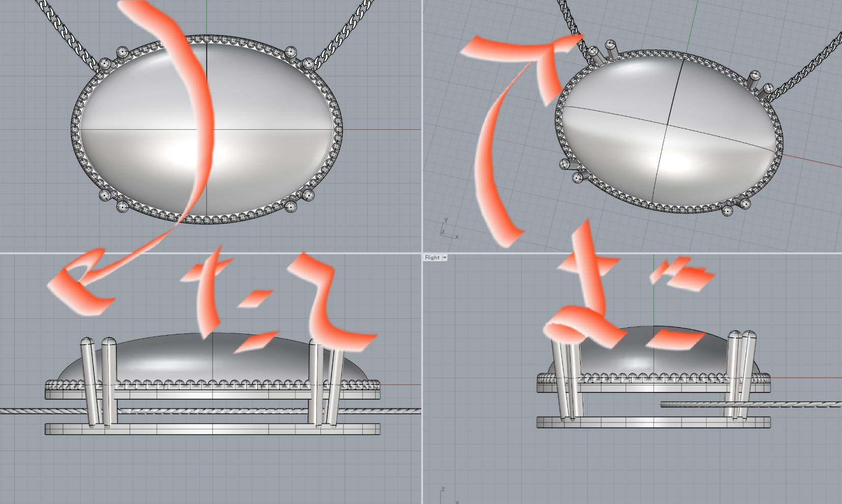842x504 pixels.
Task: Open the Right viewport menu arrow
Action: (x=445, y=258)
